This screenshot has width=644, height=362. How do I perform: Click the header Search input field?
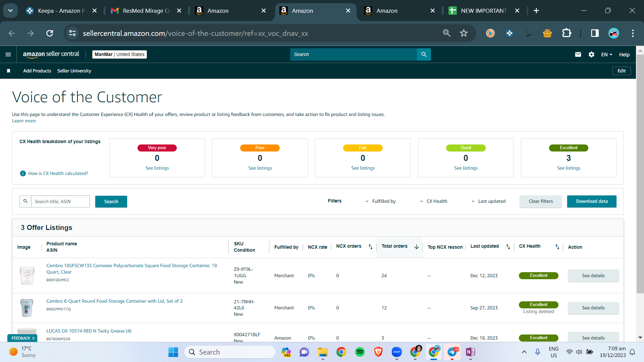pyautogui.click(x=354, y=54)
